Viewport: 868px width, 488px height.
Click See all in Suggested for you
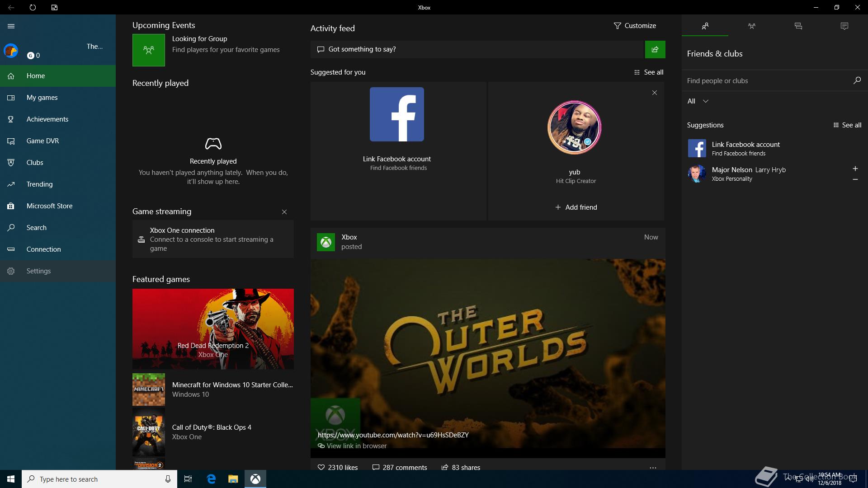tap(649, 72)
